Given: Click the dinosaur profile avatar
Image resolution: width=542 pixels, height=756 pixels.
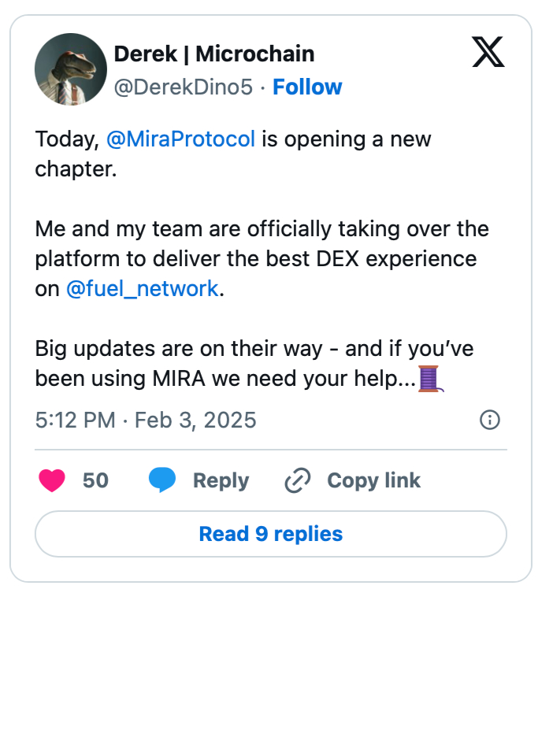Looking at the screenshot, I should click(71, 69).
